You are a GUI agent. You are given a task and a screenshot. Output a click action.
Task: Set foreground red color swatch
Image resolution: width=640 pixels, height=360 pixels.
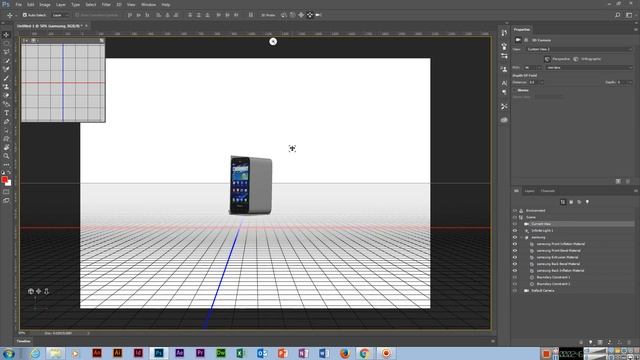click(4, 179)
